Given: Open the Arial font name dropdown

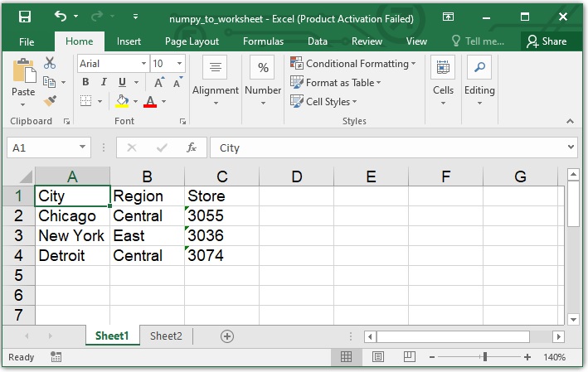Looking at the screenshot, I should point(143,64).
